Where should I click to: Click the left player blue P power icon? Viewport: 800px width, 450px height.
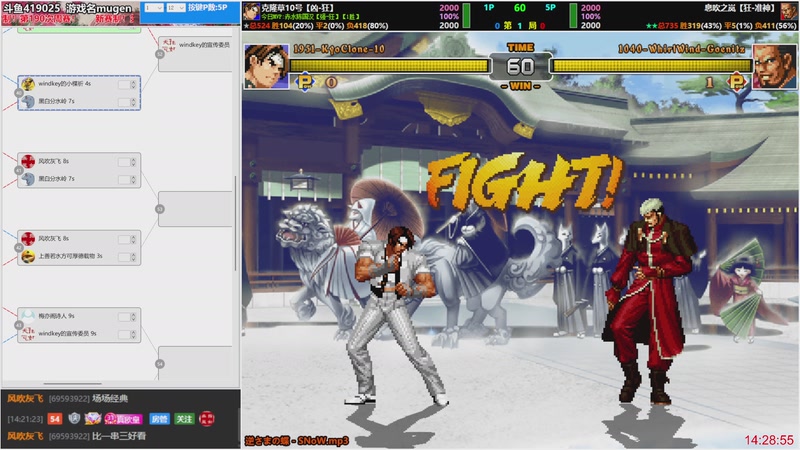tap(305, 82)
